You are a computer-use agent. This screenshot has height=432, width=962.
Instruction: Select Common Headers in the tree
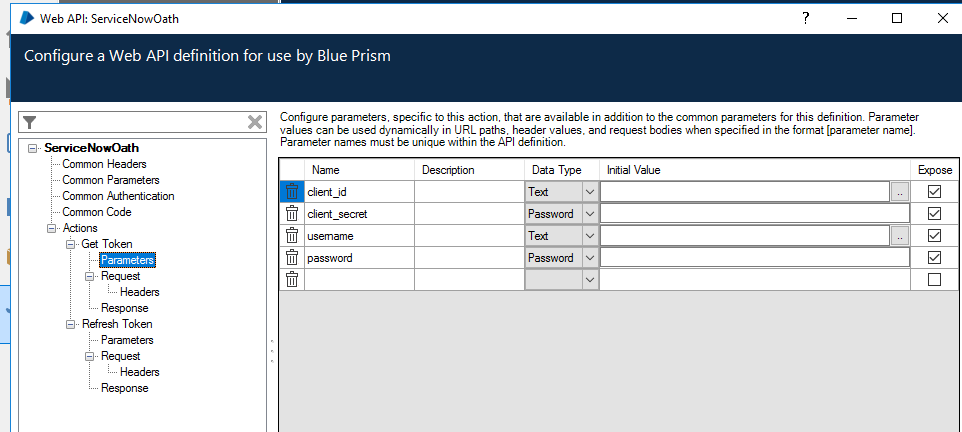(x=104, y=164)
